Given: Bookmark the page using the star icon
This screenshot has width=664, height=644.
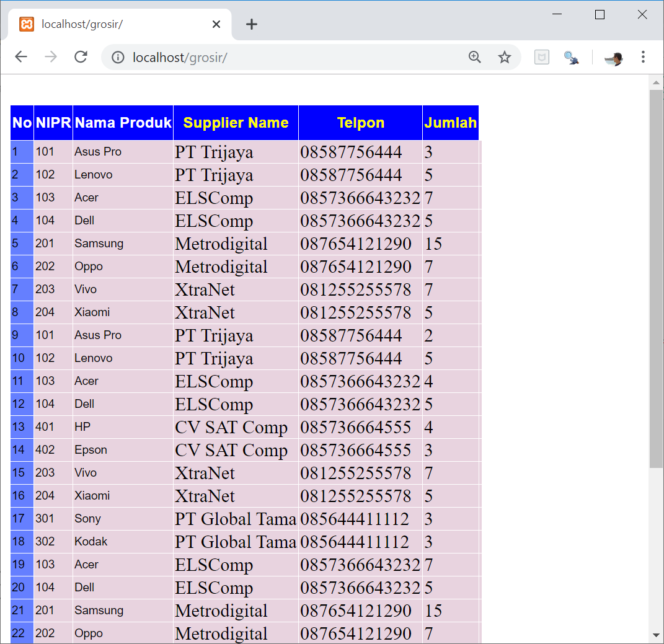Looking at the screenshot, I should pyautogui.click(x=505, y=56).
